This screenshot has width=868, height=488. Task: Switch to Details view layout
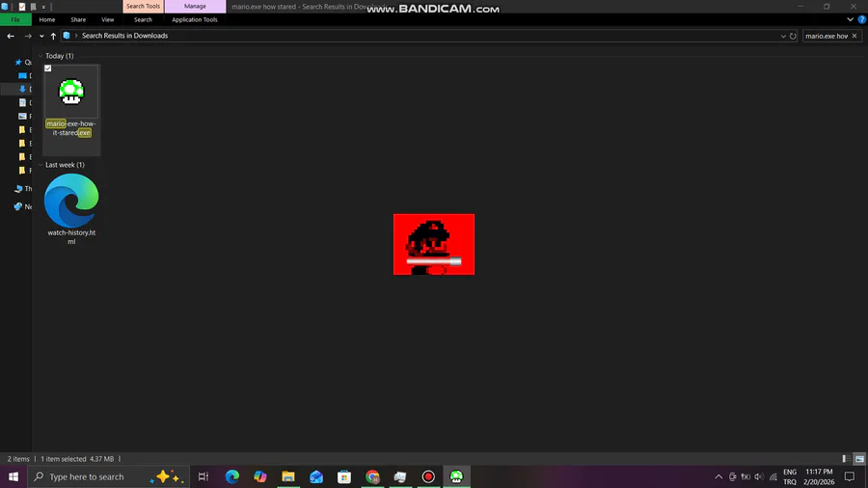coord(846,459)
